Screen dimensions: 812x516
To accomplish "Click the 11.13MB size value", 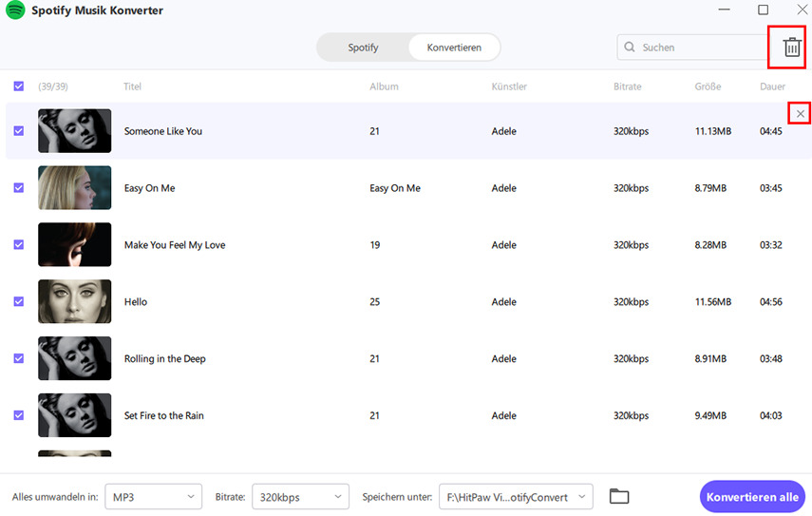I will (x=712, y=131).
